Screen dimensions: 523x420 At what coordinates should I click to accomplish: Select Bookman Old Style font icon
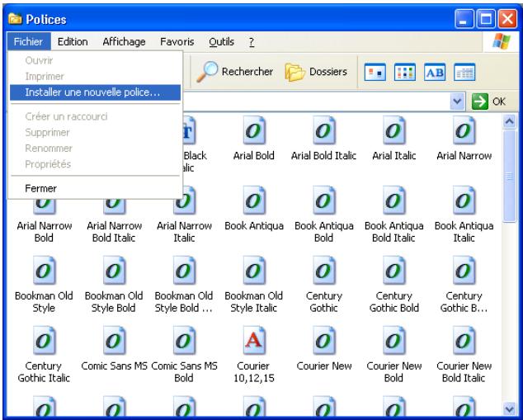[x=44, y=270]
